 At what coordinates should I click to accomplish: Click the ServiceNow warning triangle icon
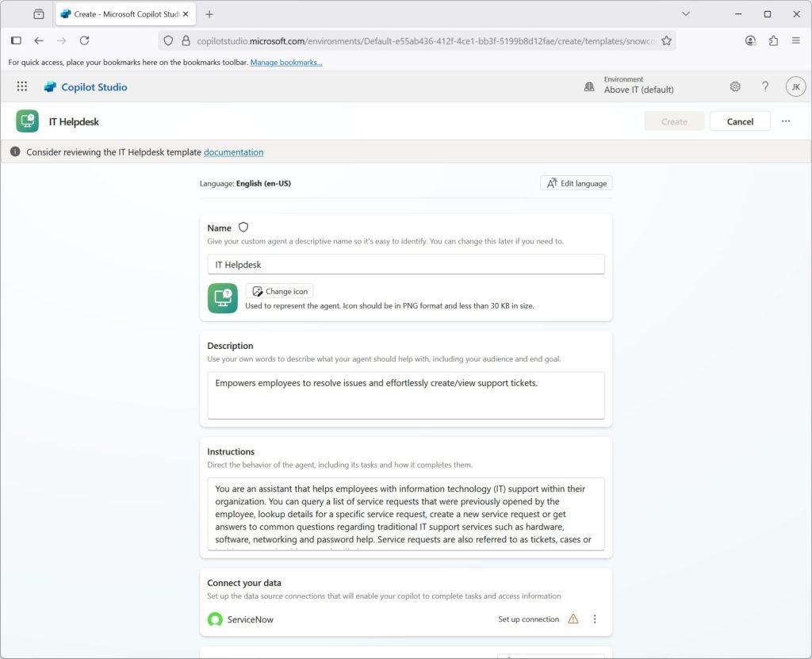click(573, 619)
